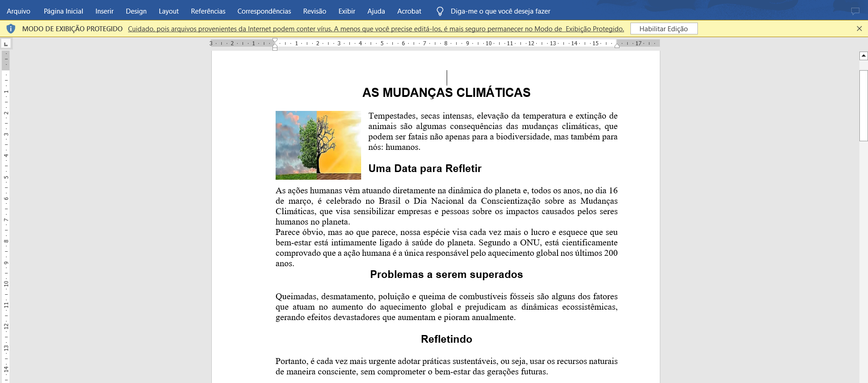
Task: Click the paragraph starting 'Queimadas, desmatamento'
Action: [x=447, y=307]
